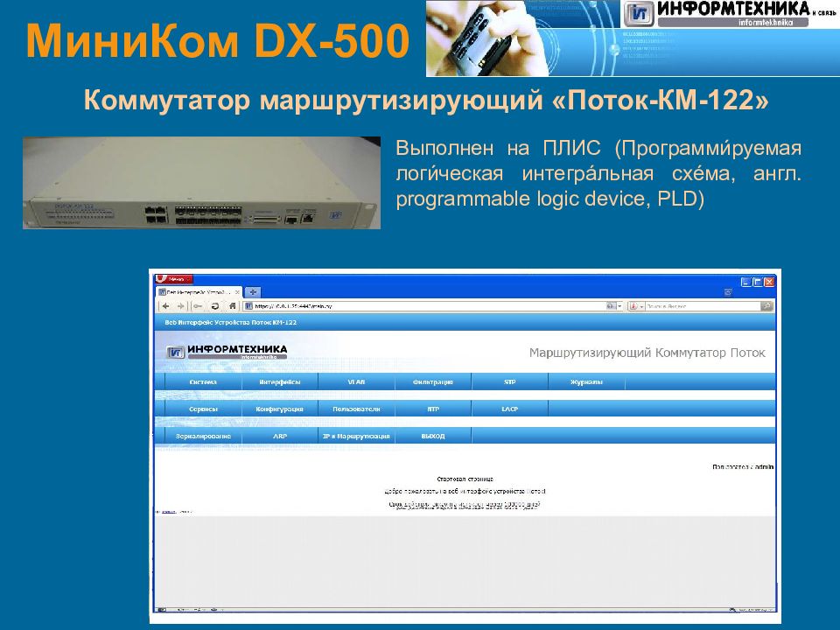Open the NTP menu section
The image size is (840, 630).
(x=433, y=409)
